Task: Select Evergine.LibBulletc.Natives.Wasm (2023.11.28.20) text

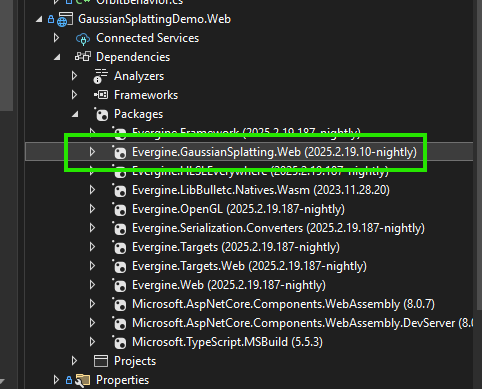Action: [261, 190]
